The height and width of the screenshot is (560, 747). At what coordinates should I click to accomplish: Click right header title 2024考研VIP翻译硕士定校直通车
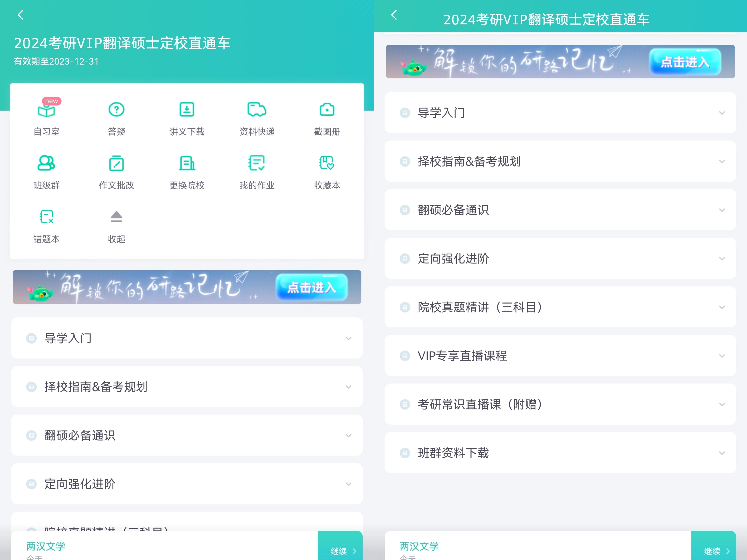pyautogui.click(x=546, y=20)
